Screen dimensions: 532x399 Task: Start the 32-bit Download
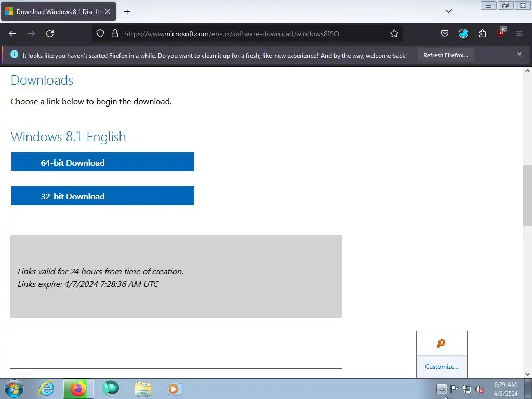pos(103,195)
